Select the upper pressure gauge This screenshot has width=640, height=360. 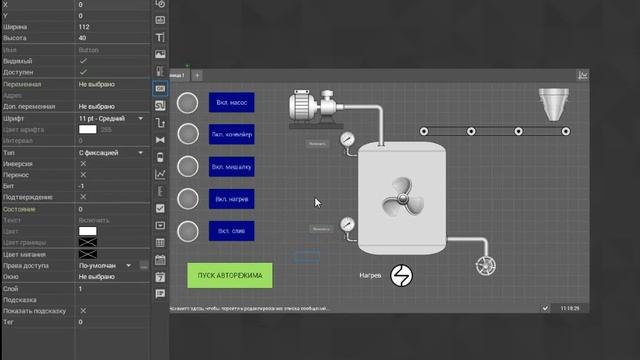tap(347, 139)
